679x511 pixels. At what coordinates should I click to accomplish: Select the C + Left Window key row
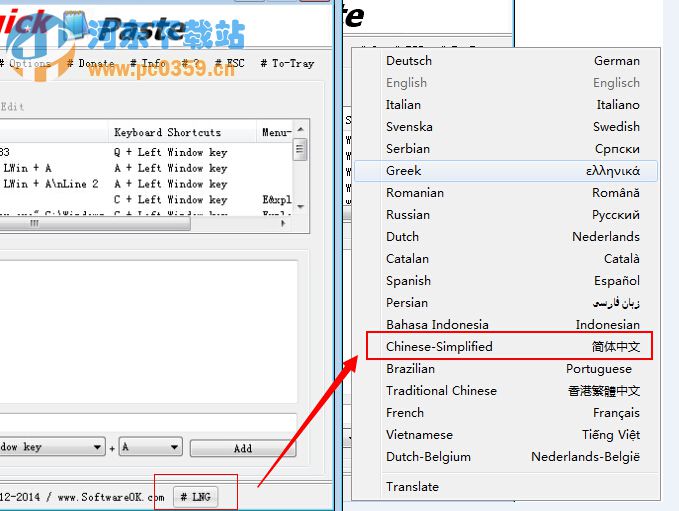click(147, 200)
